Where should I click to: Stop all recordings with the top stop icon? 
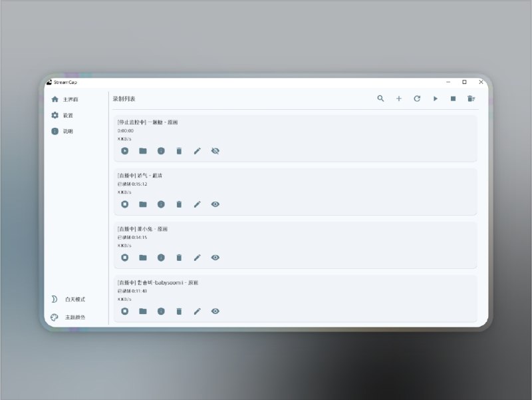(454, 99)
